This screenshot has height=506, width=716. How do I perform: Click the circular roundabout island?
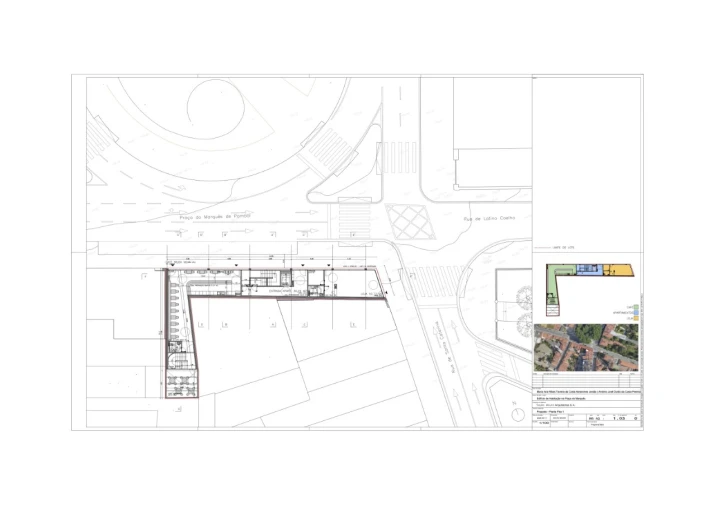pyautogui.click(x=216, y=108)
